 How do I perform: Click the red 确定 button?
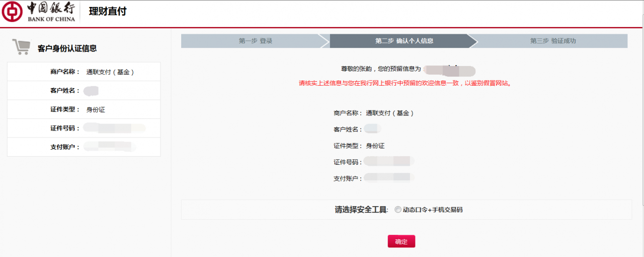(401, 241)
